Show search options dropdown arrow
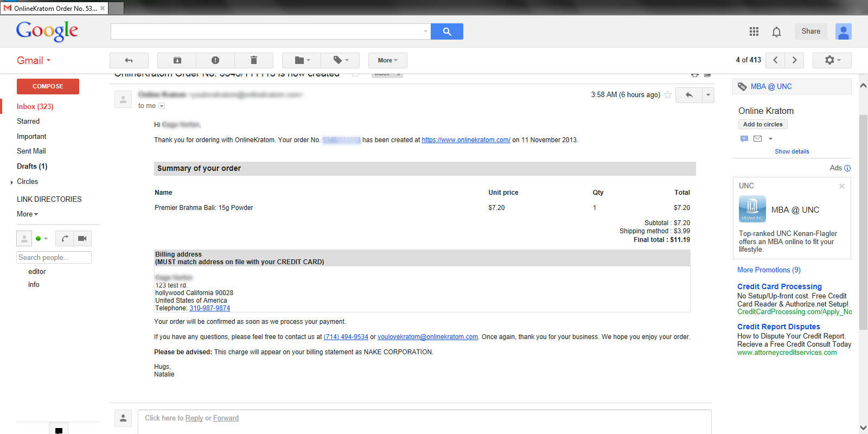The width and height of the screenshot is (868, 434). click(x=425, y=31)
